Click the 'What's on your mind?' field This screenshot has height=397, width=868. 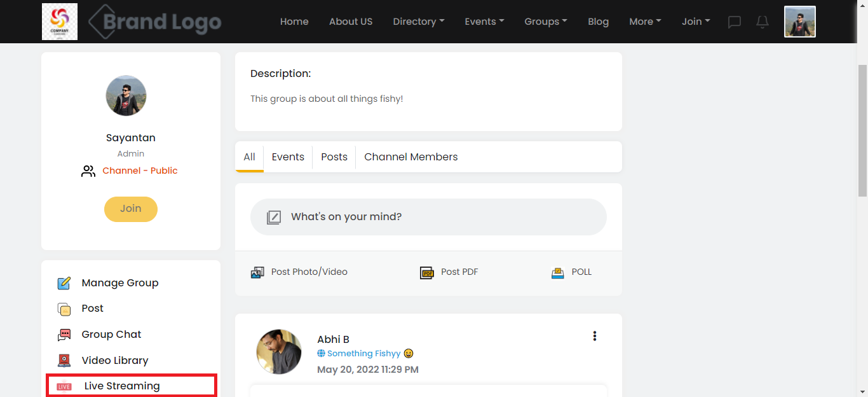click(x=428, y=217)
